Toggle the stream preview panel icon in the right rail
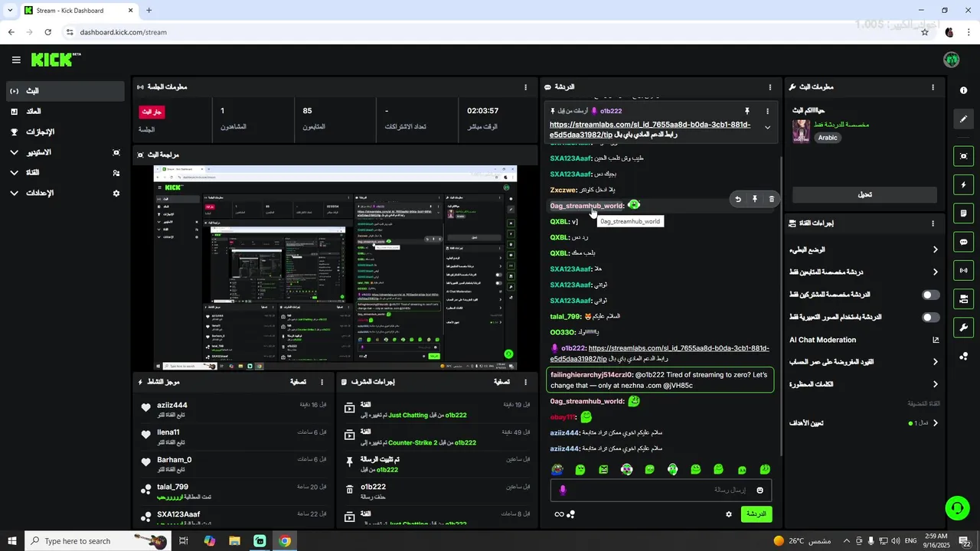Viewport: 980px width, 551px height. pyautogui.click(x=963, y=156)
